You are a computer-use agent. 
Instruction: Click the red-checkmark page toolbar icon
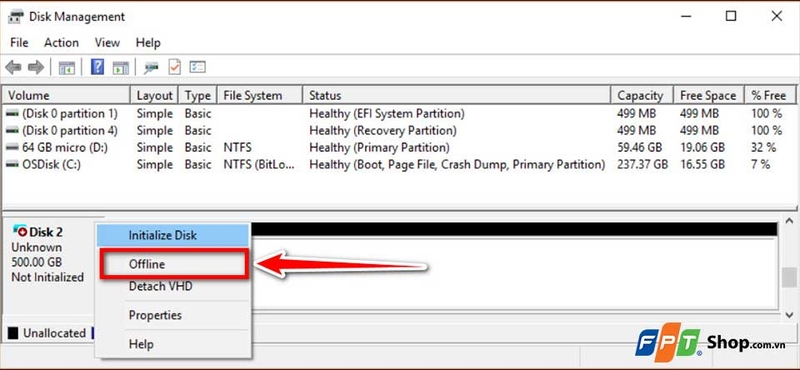point(174,67)
